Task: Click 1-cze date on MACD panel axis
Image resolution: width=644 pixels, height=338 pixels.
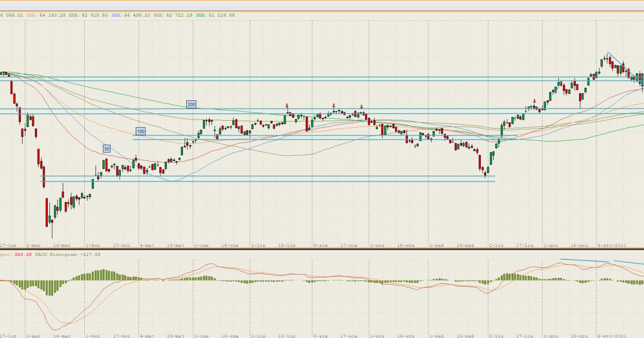Action: 201,335
